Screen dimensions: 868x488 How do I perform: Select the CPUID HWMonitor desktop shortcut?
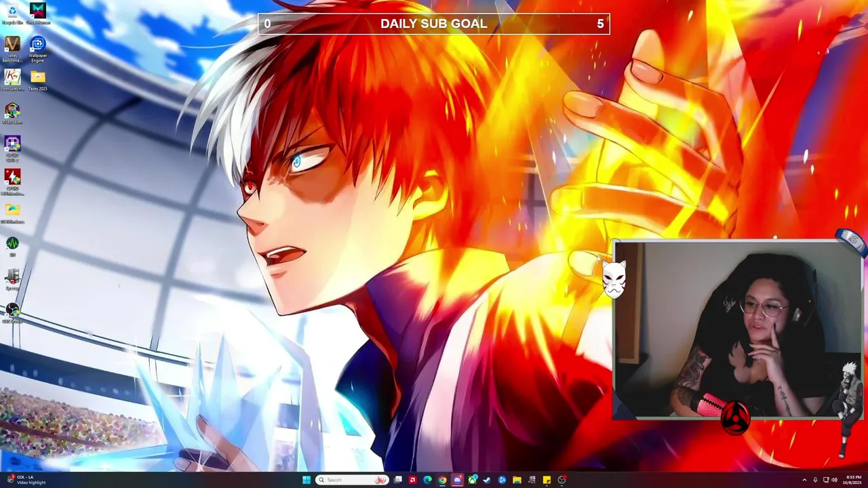pos(12,182)
